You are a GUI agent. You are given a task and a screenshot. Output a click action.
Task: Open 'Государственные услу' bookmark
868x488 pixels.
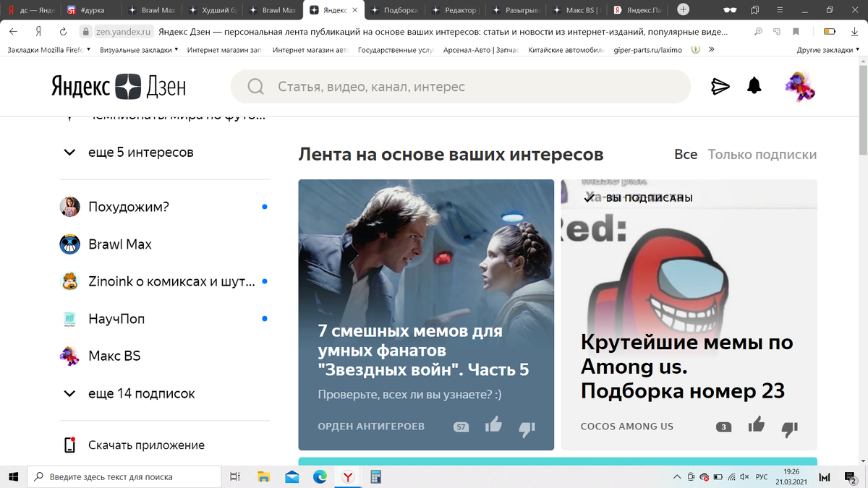coord(395,50)
